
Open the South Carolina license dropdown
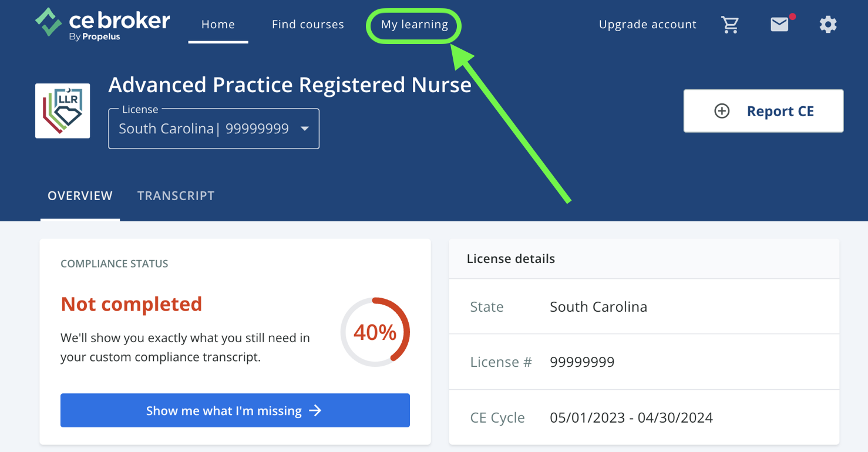point(213,129)
